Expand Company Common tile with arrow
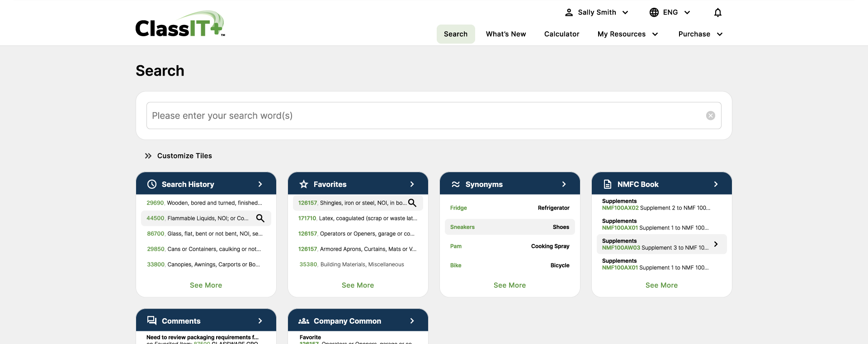This screenshot has height=344, width=868. tap(412, 321)
